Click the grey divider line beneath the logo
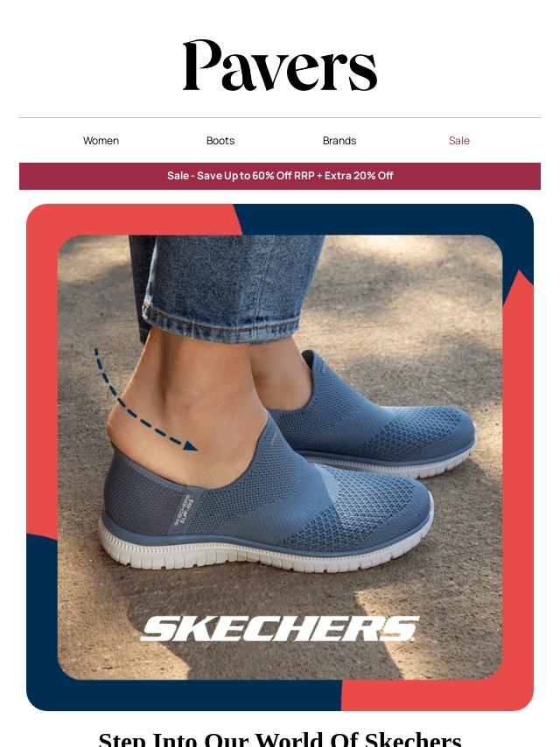The image size is (560, 747). 280,118
